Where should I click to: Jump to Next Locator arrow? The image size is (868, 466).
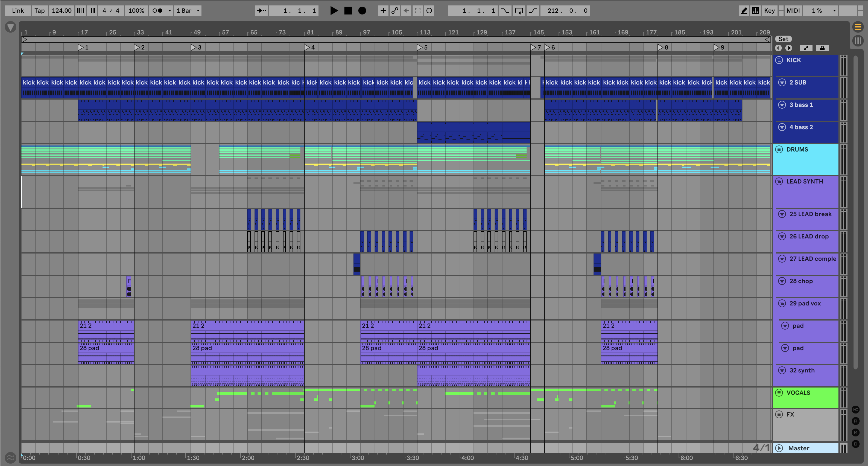coord(788,48)
